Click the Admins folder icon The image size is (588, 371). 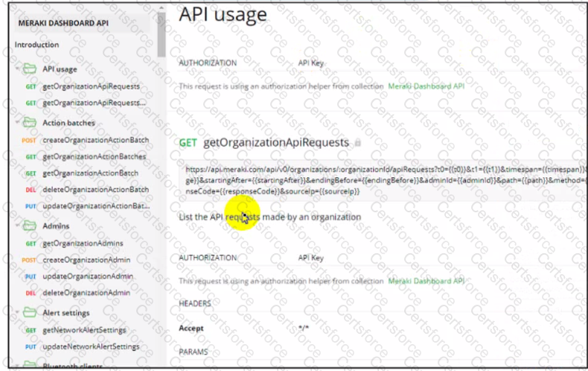(30, 226)
